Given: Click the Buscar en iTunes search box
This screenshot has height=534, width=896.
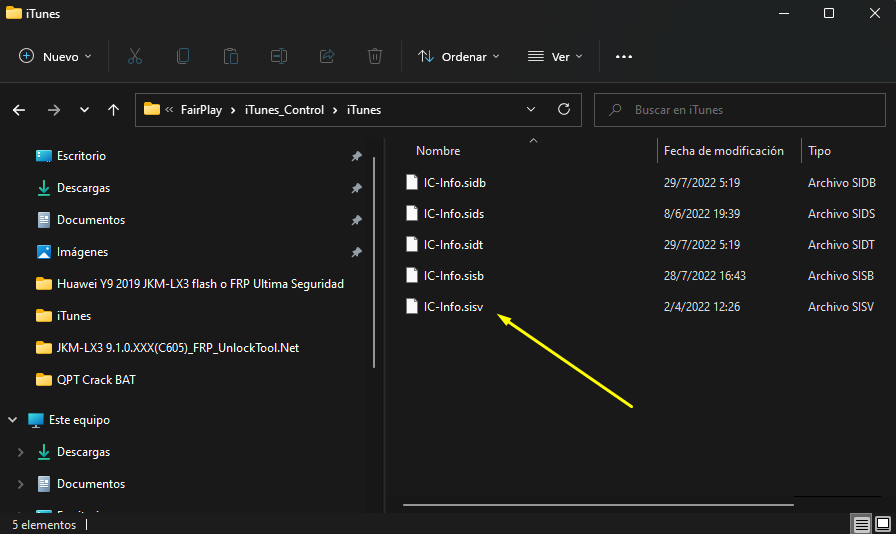Looking at the screenshot, I should click(x=739, y=110).
